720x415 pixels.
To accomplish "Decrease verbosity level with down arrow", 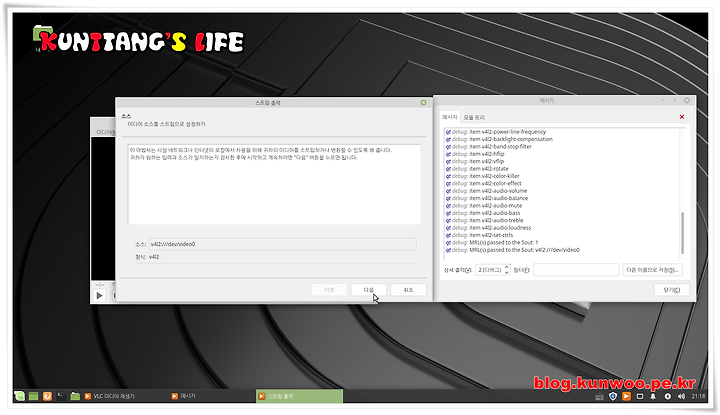I will (506, 273).
